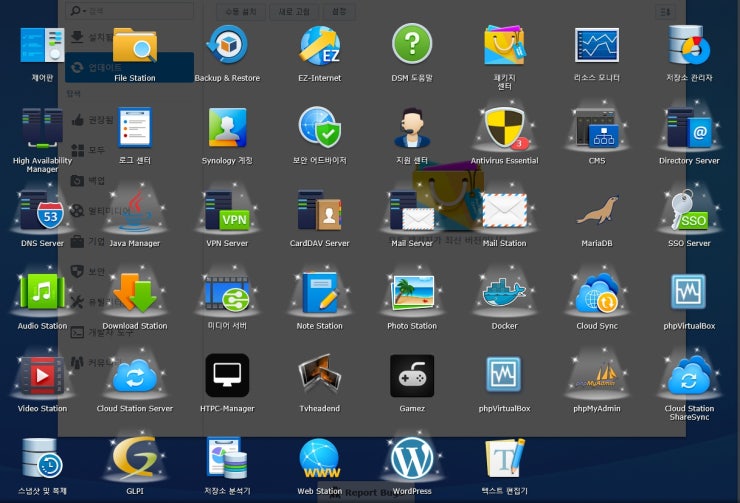The image size is (740, 503).
Task: Open Web Station
Action: pyautogui.click(x=320, y=458)
